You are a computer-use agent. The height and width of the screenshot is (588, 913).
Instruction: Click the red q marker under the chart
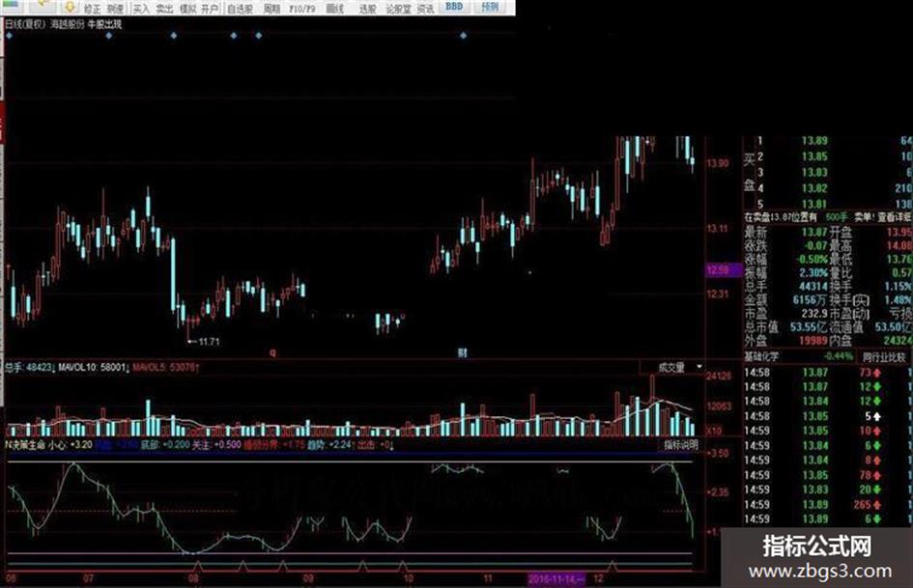[272, 352]
